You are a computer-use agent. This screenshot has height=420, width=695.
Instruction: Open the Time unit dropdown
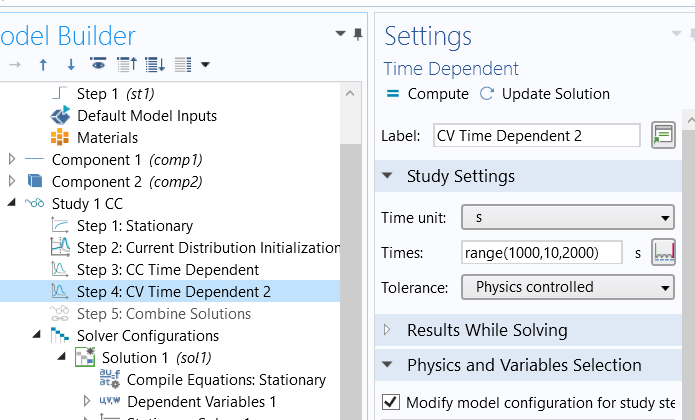568,217
